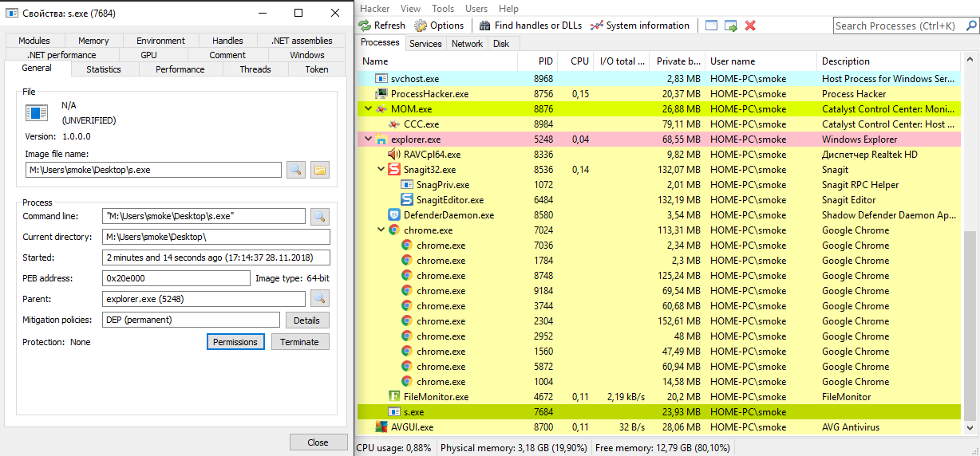This screenshot has height=456, width=980.
Task: Open System information graph icon
Action: pos(596,26)
